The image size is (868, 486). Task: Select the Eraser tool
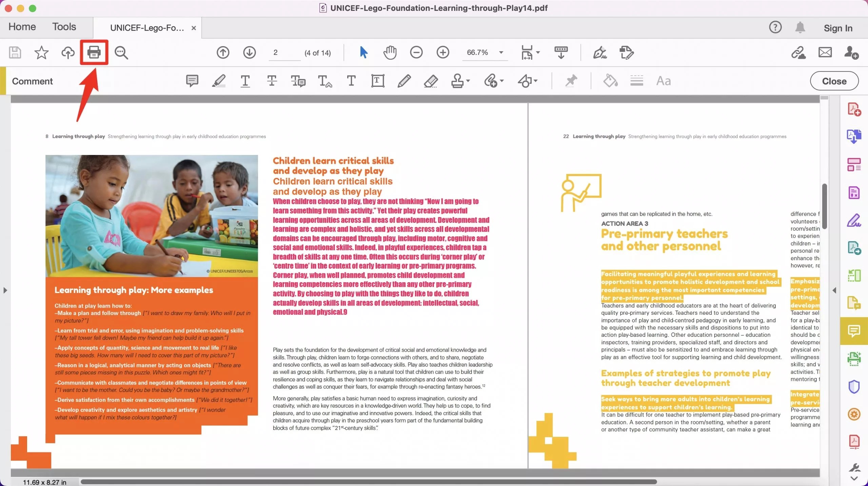tap(431, 81)
